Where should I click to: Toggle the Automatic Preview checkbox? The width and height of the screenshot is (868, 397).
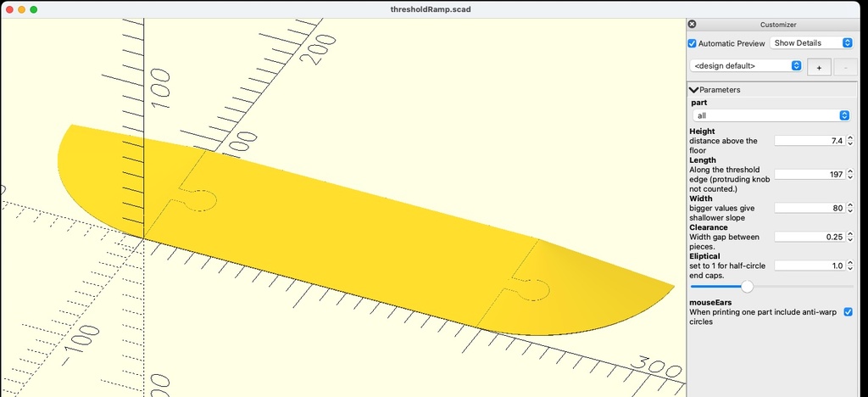click(x=692, y=43)
